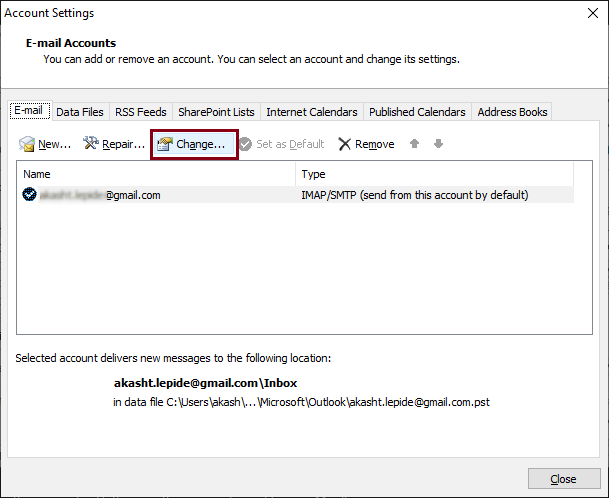Move account down with arrow icon
The height and width of the screenshot is (498, 609).
tap(438, 144)
